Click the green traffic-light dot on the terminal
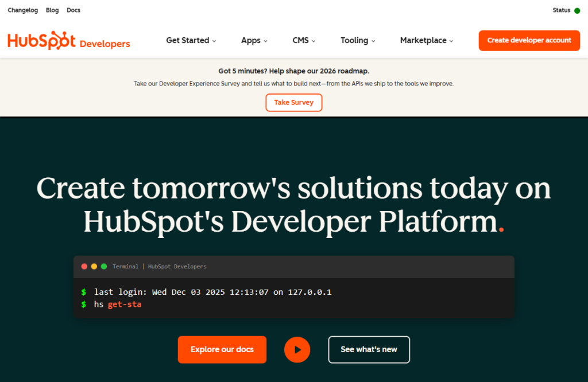 tap(103, 266)
